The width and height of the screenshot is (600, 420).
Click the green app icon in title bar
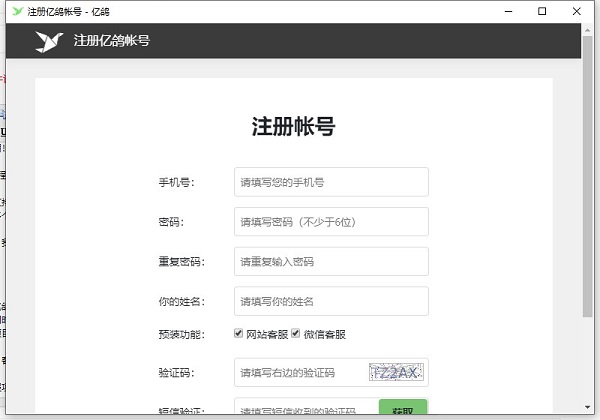click(x=15, y=11)
